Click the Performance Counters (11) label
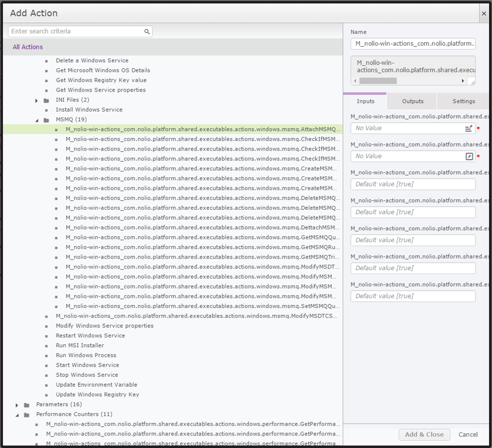The height and width of the screenshot is (448, 492). [x=74, y=414]
